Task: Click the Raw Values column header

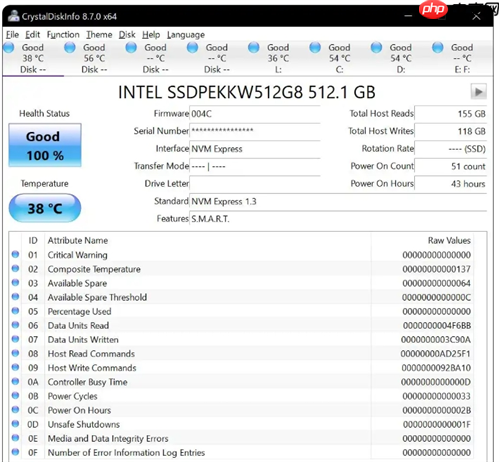Action: pos(449,240)
